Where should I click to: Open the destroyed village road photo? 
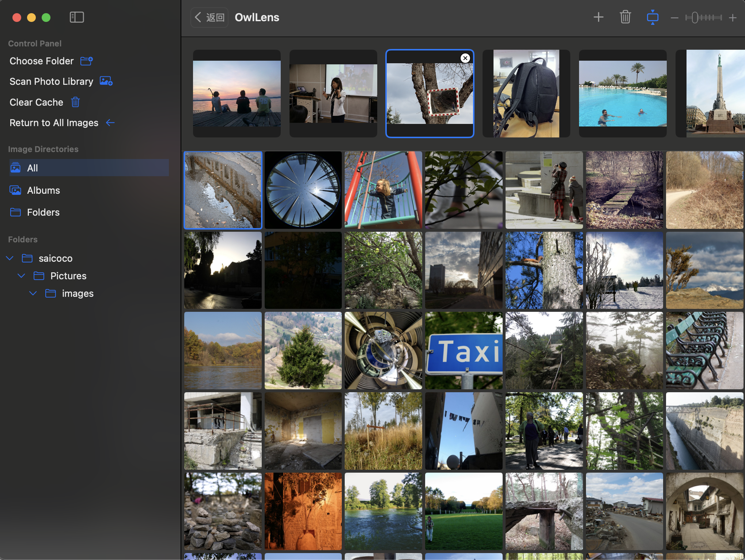tap(624, 511)
